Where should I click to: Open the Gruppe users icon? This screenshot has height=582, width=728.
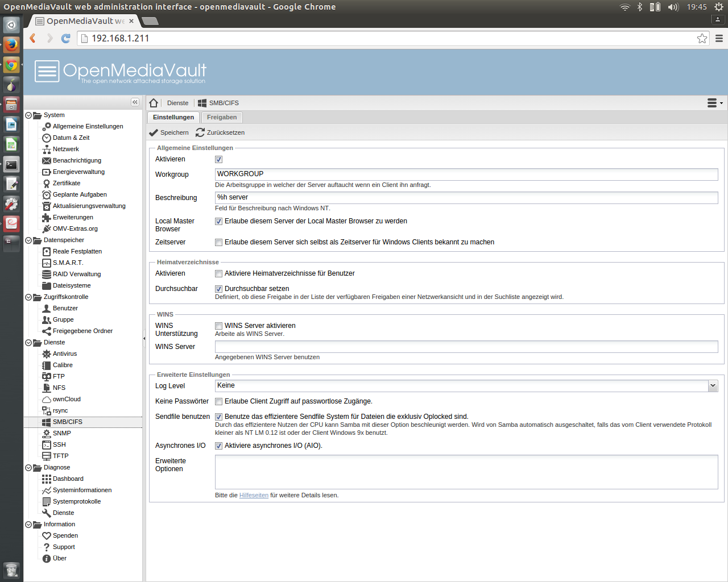[x=47, y=319]
